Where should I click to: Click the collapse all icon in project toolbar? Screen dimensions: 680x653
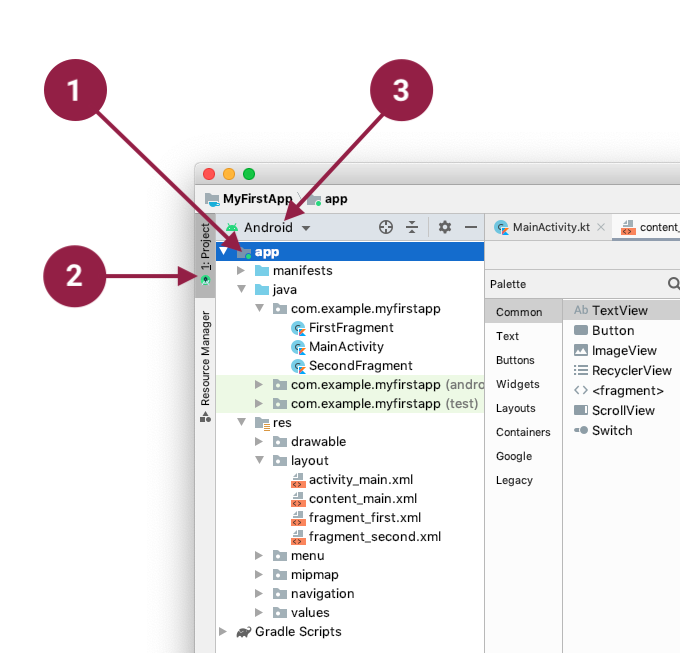coord(411,228)
